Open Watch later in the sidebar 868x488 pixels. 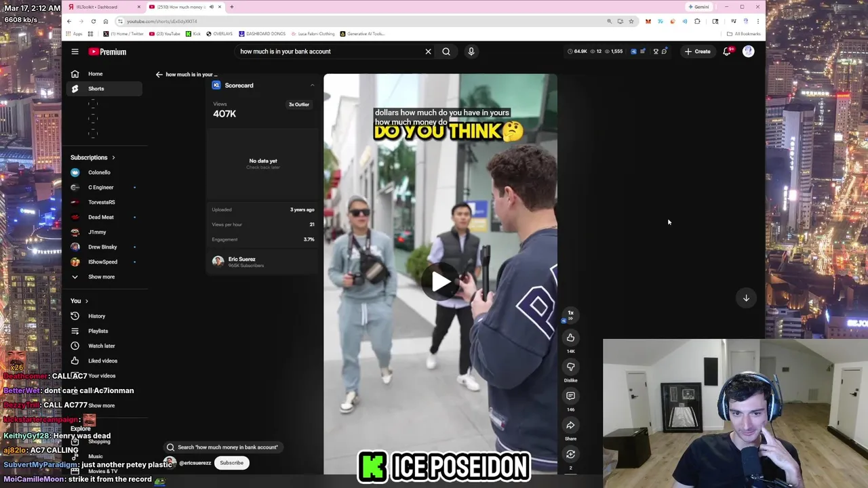click(104, 346)
